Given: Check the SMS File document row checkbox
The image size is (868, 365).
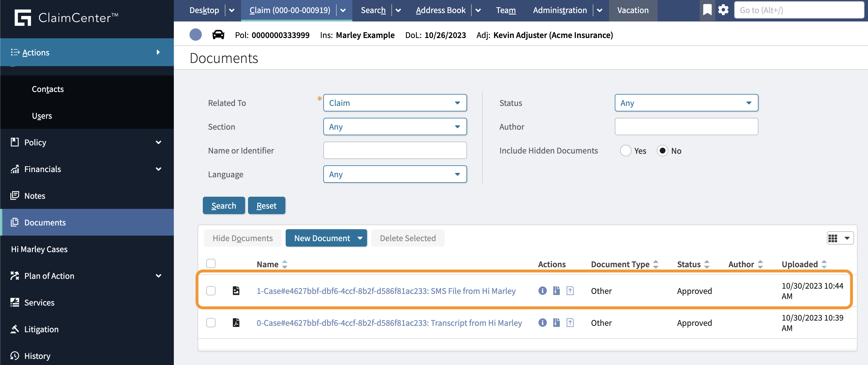Looking at the screenshot, I should click(211, 290).
